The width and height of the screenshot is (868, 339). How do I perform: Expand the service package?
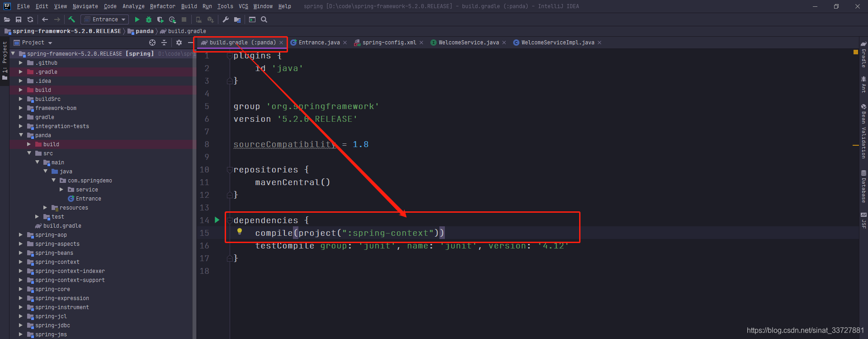pos(61,190)
